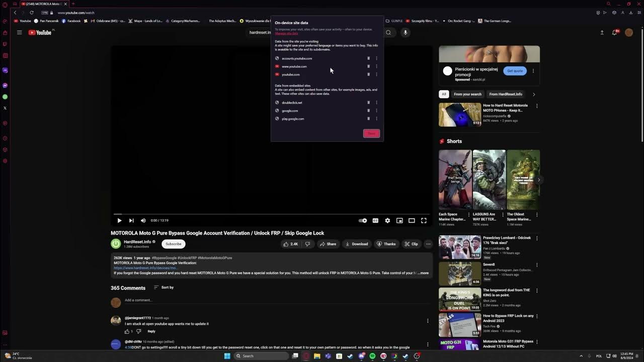Download the video
The height and width of the screenshot is (362, 644).
pyautogui.click(x=356, y=244)
